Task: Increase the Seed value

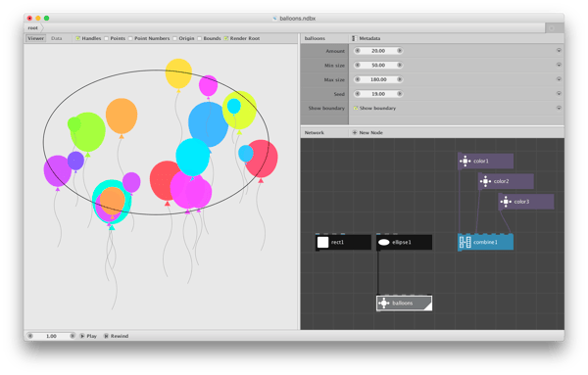Action: pos(400,94)
